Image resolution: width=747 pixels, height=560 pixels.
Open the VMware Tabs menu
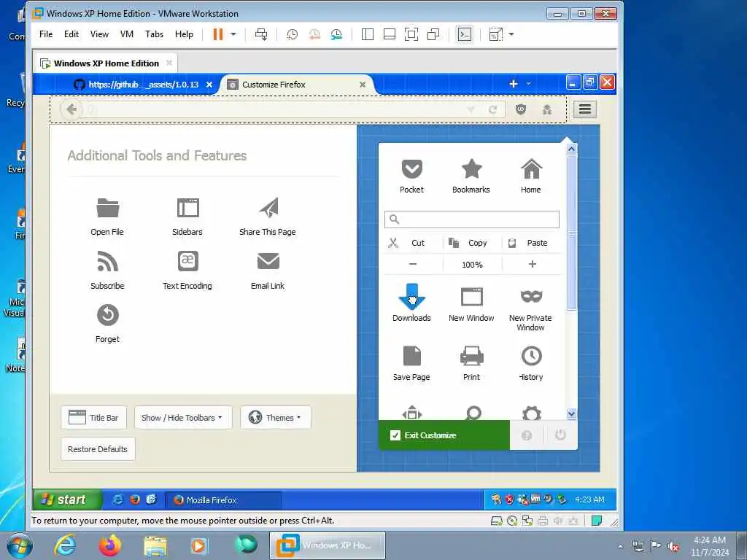pos(155,34)
